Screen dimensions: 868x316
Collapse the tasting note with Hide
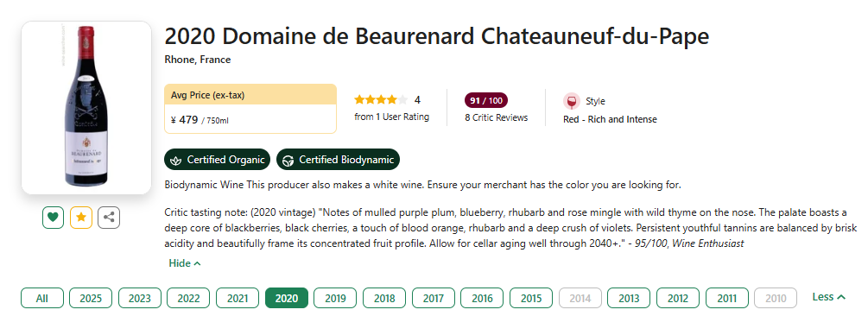(x=184, y=263)
